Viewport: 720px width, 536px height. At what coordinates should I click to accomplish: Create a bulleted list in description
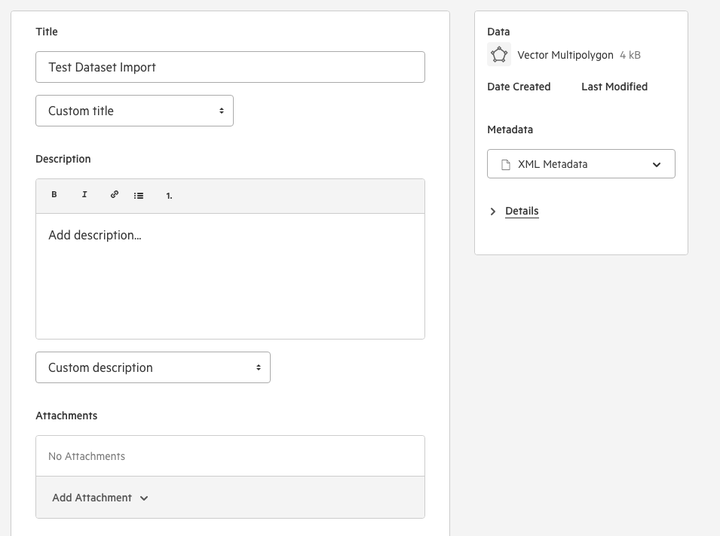pyautogui.click(x=139, y=196)
